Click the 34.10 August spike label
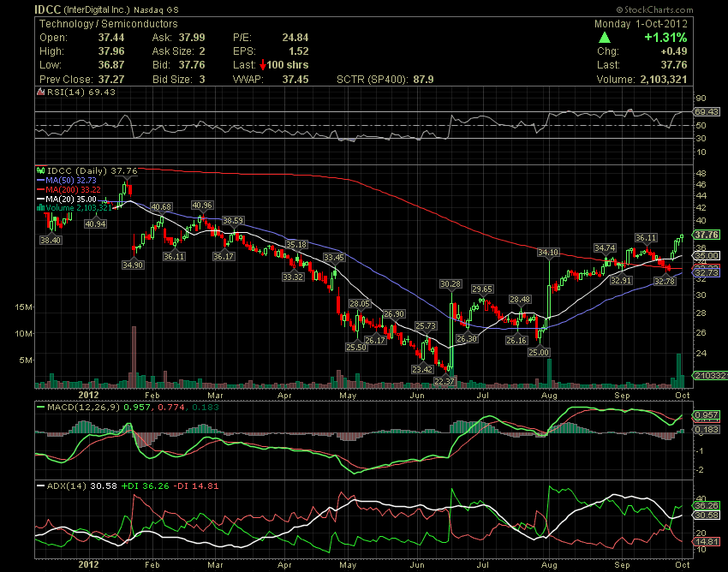 [548, 252]
